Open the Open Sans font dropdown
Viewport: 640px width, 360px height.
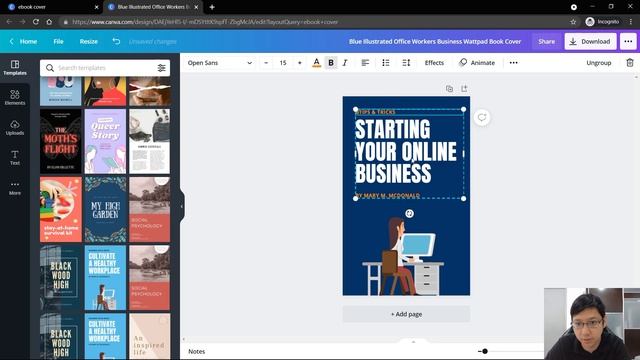click(220, 63)
